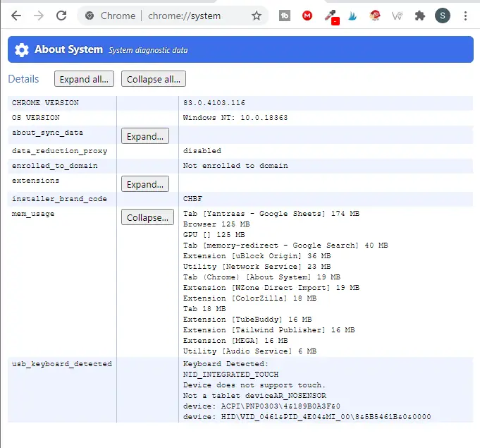This screenshot has height=448, width=480.
Task: Open the TubeBuddy extension icon
Action: [x=285, y=16]
